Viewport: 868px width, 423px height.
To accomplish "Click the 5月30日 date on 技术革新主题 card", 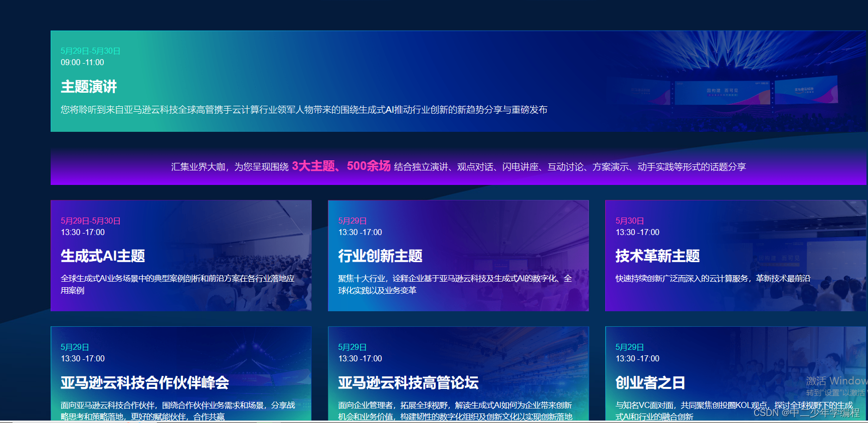I will click(629, 221).
